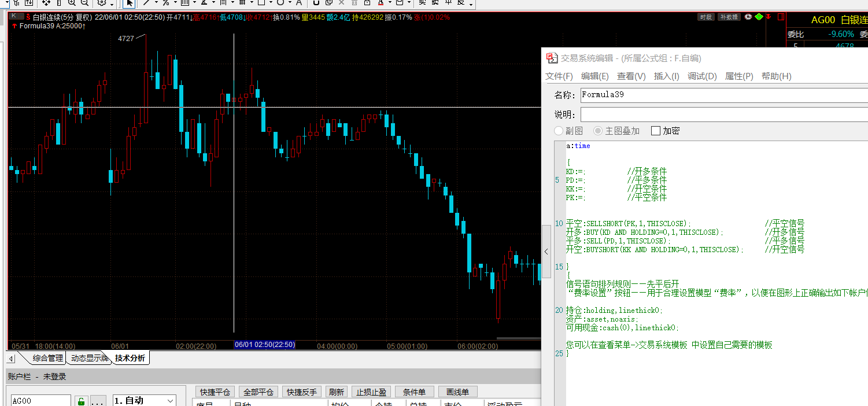Click the empty 说明 description field

point(724,115)
